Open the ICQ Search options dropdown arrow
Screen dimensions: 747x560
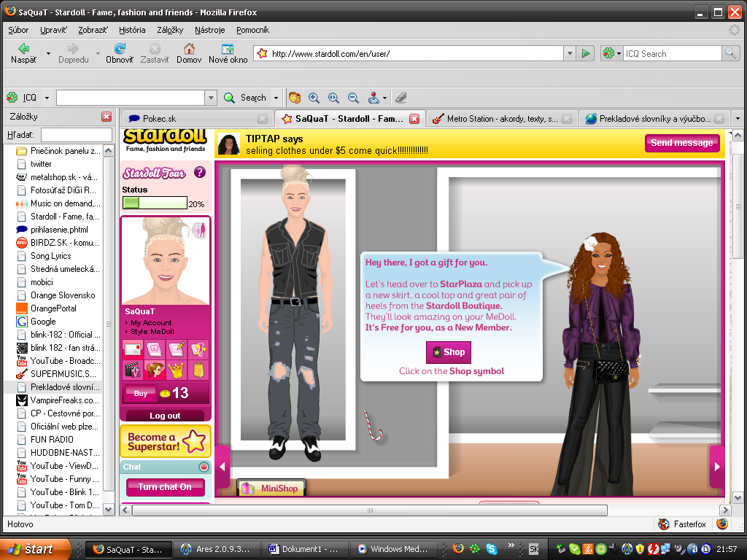[x=276, y=98]
